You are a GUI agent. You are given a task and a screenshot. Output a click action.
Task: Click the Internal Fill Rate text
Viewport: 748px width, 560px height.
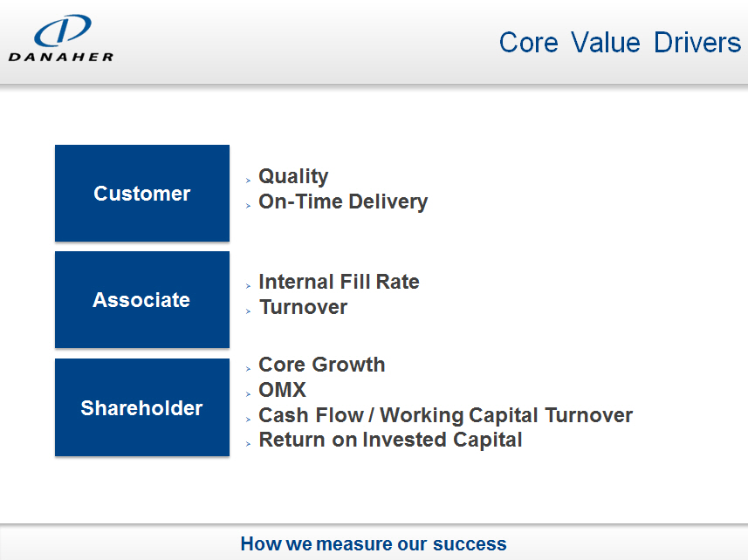pyautogui.click(x=339, y=282)
